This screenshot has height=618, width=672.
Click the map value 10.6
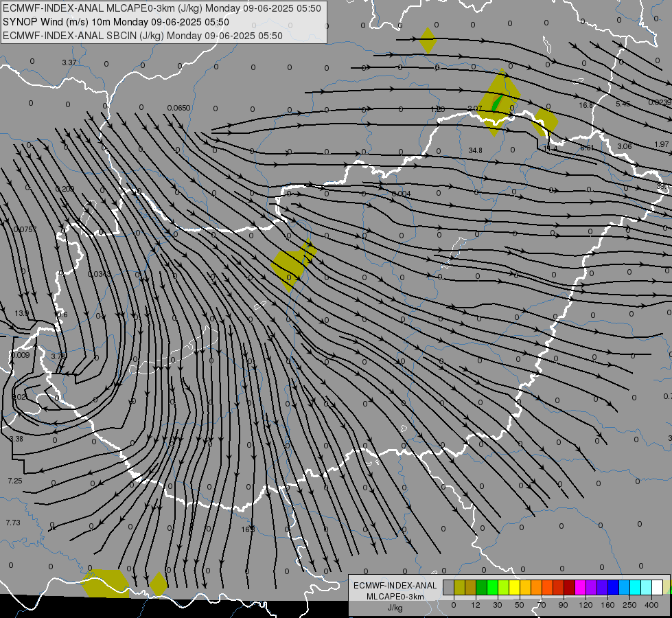[60, 314]
